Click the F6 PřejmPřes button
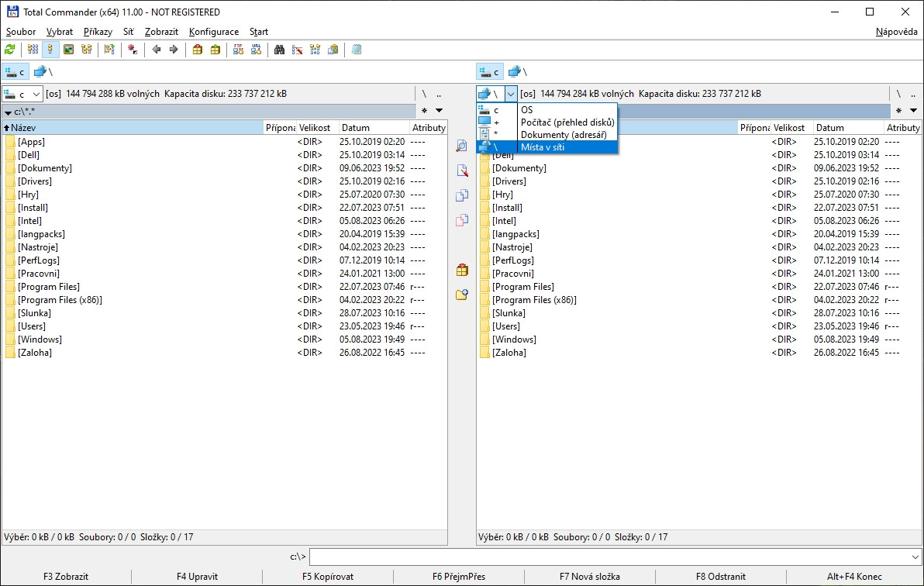The width and height of the screenshot is (924, 586). pos(458,577)
